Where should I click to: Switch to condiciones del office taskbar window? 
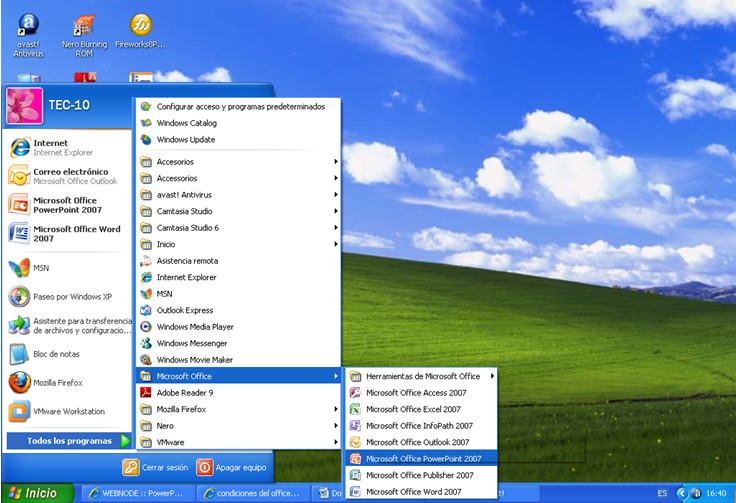pos(253,493)
